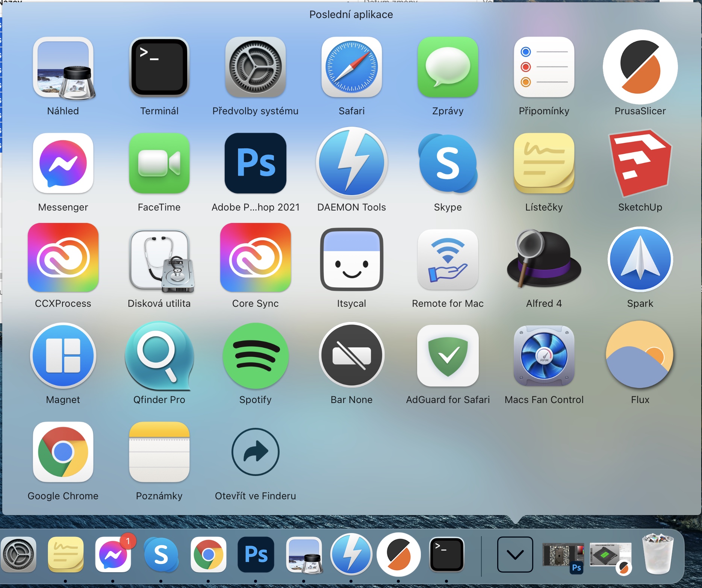Open Macs Fan Control
Viewport: 702px width, 588px height.
(x=544, y=356)
